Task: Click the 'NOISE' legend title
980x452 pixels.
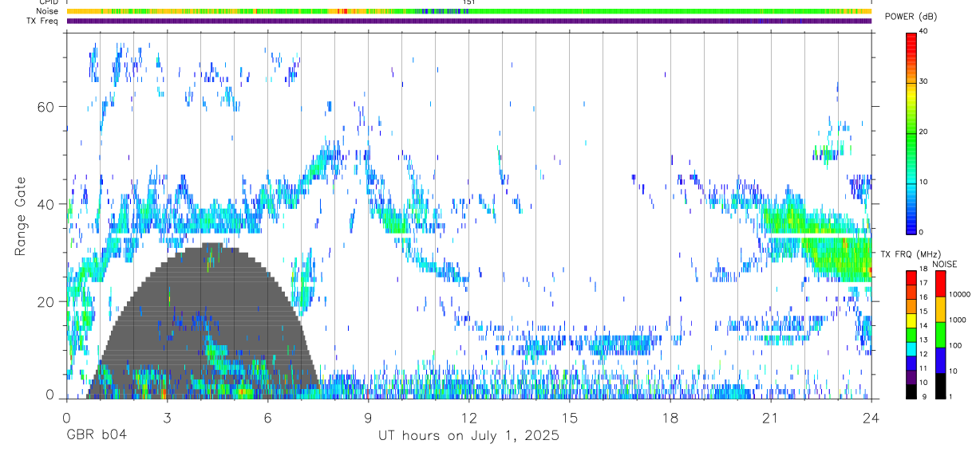Action: (944, 265)
